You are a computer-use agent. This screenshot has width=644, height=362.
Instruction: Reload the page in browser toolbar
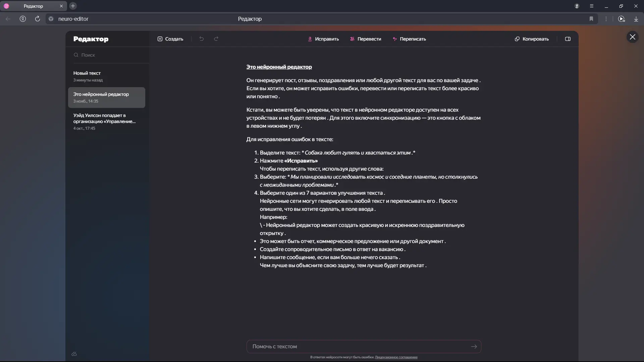tap(38, 19)
